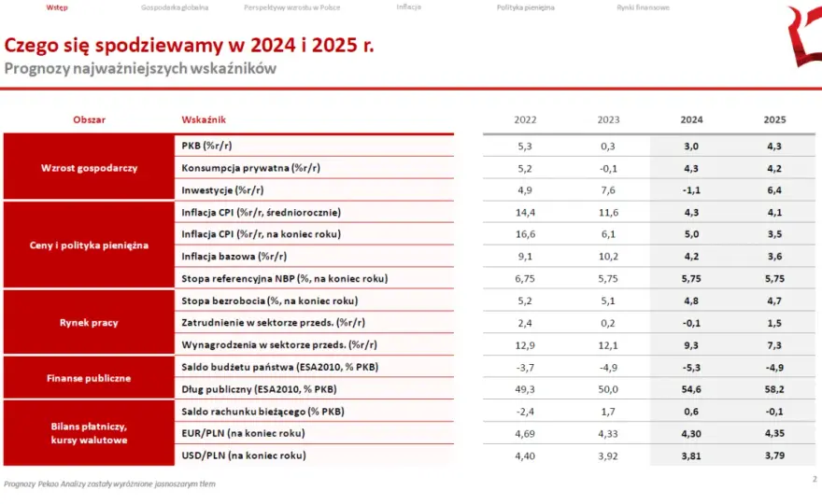Click USD/PLN 2023 value 3,92
The width and height of the screenshot is (822, 504).
tap(608, 455)
